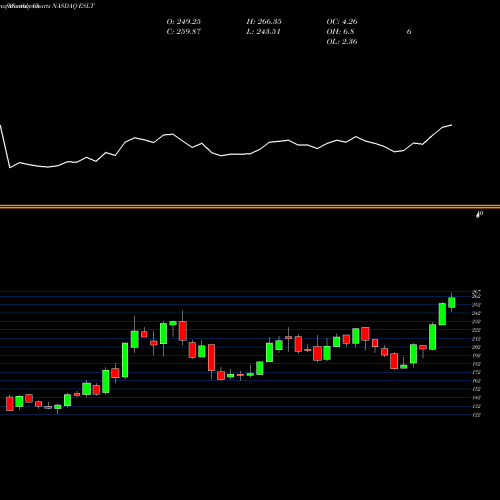Click the OL: 2.36 reading
Viewport: 500px width, 500px height.
pyautogui.click(x=342, y=42)
